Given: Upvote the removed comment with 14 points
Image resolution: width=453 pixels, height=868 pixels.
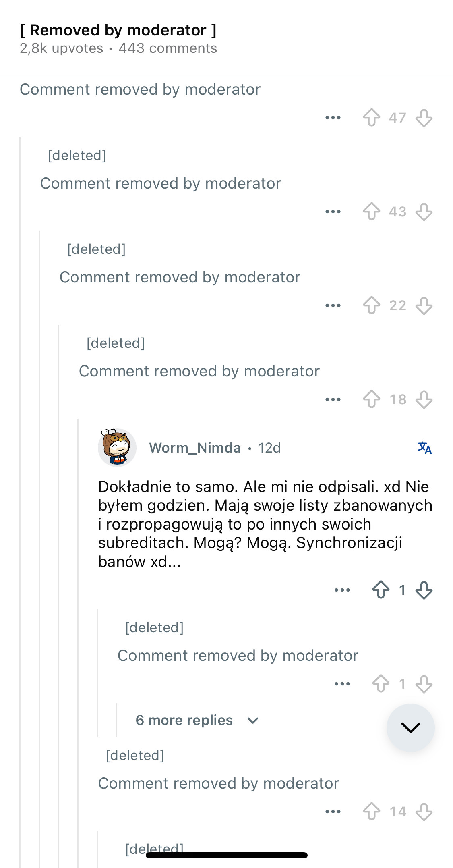Looking at the screenshot, I should [371, 812].
